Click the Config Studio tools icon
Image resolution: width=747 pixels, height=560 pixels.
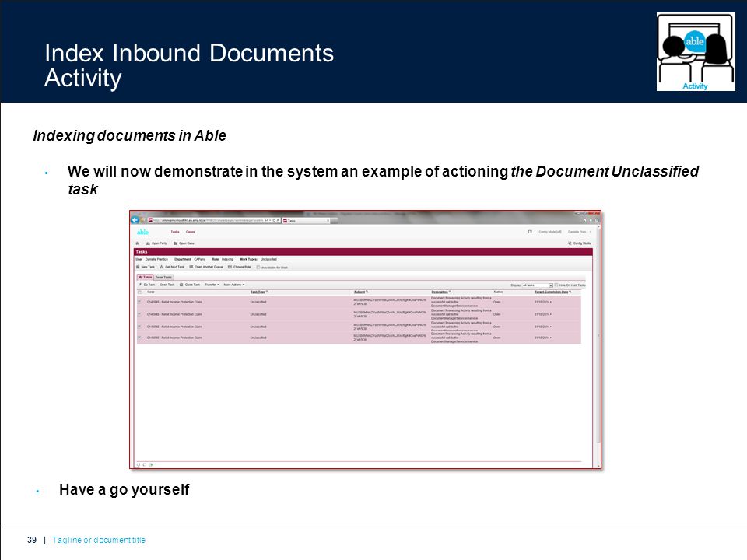point(570,243)
